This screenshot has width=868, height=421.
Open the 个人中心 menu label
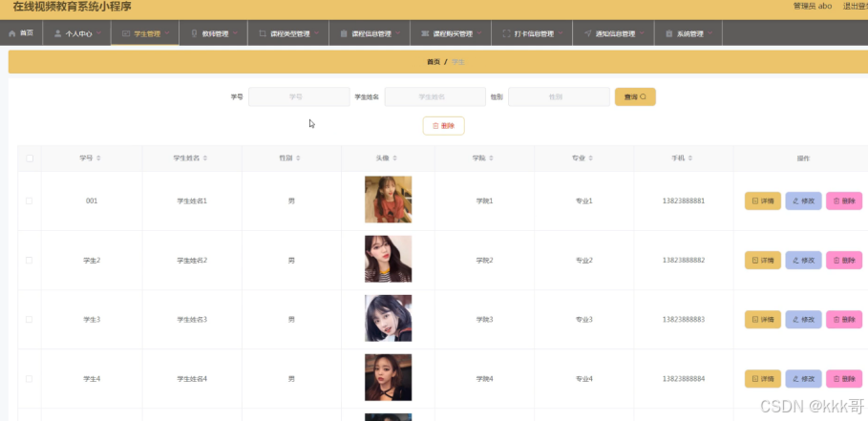[78, 33]
